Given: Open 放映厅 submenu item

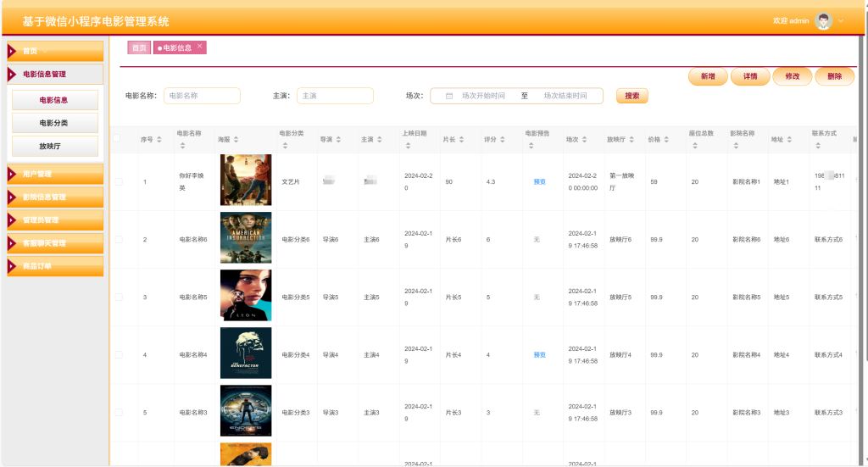Looking at the screenshot, I should (x=55, y=146).
